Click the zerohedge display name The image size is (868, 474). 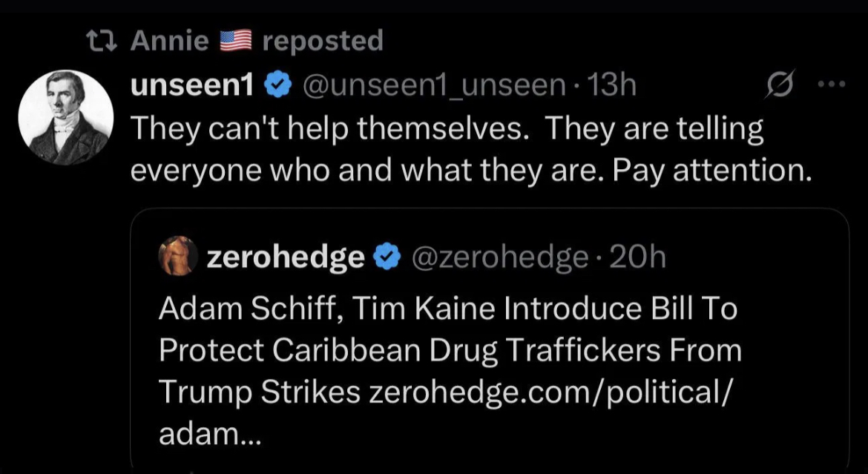point(286,257)
